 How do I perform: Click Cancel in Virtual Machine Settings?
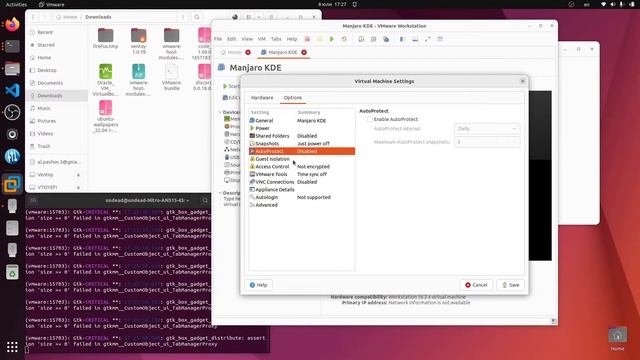pyautogui.click(x=476, y=285)
